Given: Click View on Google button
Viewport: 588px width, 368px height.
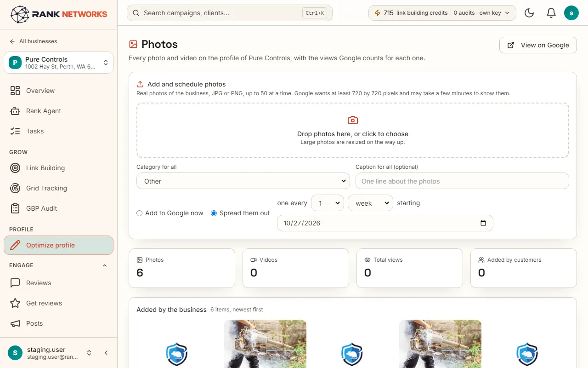Looking at the screenshot, I should click(538, 45).
